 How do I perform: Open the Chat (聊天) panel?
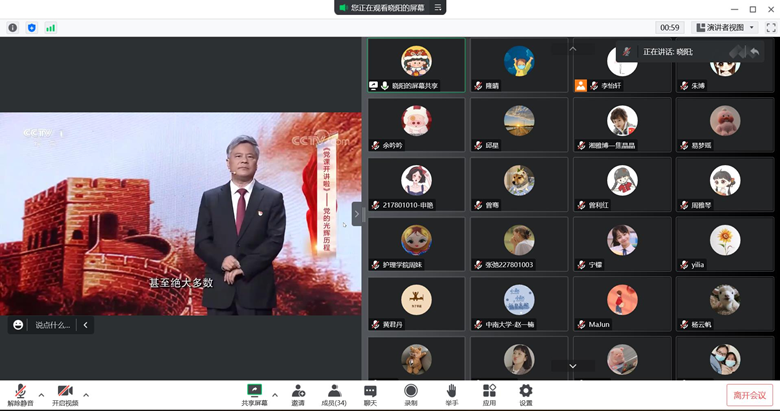(370, 392)
